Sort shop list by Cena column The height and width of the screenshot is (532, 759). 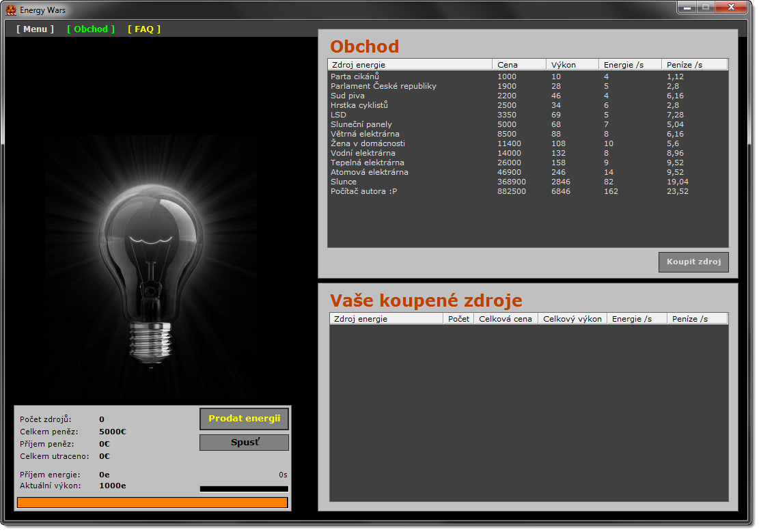pyautogui.click(x=519, y=65)
